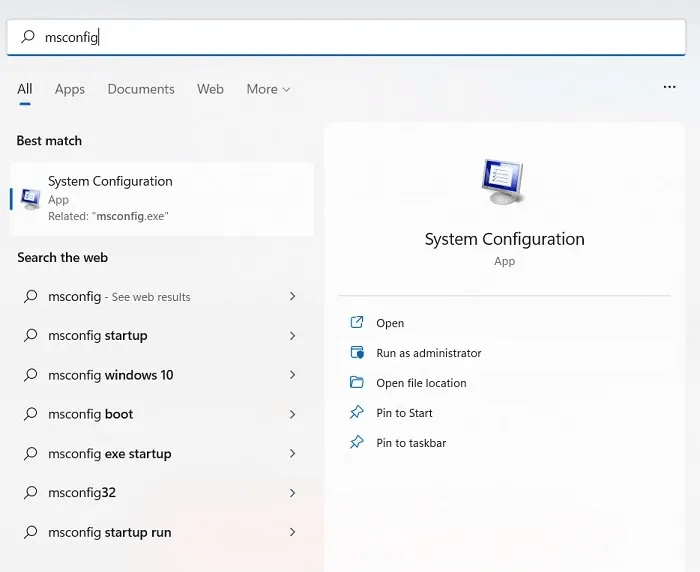Click the Open launch icon in details pane
Viewport: 700px width, 572px height.
pos(357,323)
